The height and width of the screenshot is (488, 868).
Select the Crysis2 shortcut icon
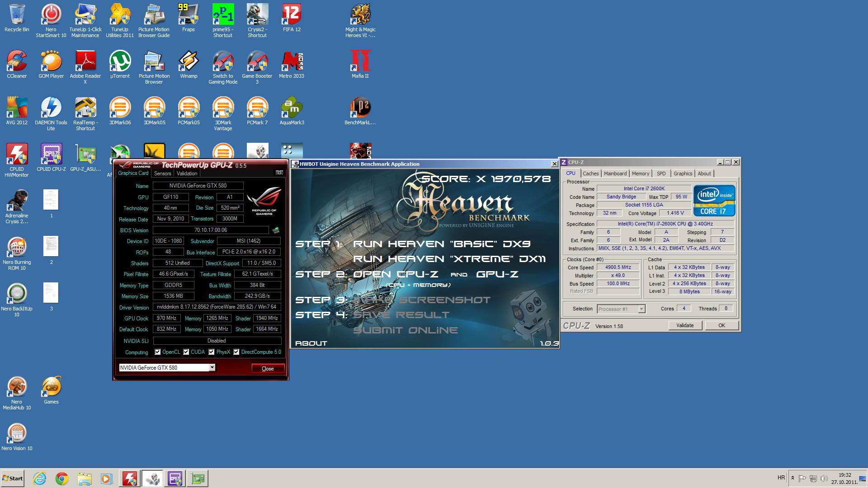click(x=257, y=21)
